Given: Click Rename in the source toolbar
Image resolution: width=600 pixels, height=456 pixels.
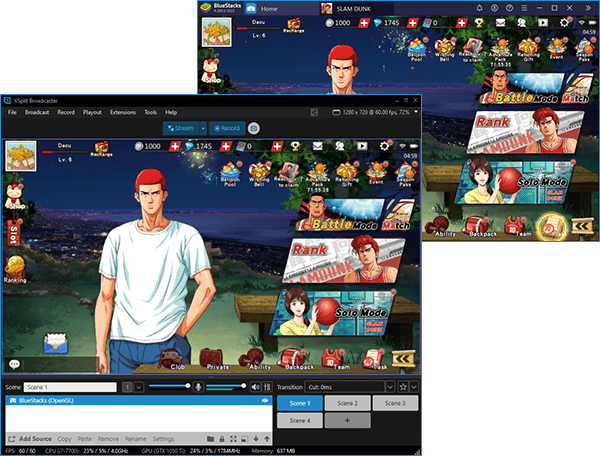Looking at the screenshot, I should coord(136,439).
